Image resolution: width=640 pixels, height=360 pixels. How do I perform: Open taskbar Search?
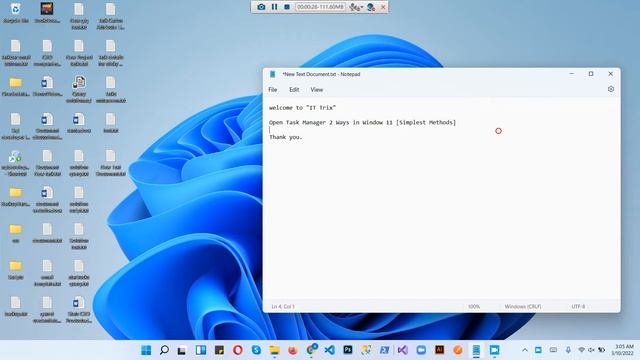coord(164,350)
